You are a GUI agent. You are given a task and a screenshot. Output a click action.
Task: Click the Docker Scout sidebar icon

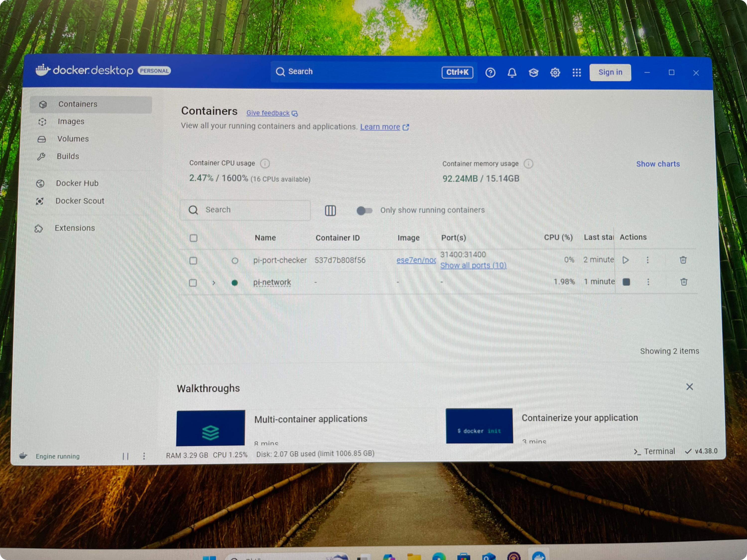click(x=40, y=201)
